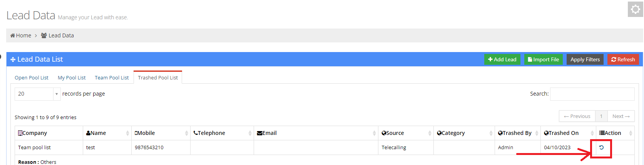Click the move icon beside Lead Data List
Viewport: 644px width, 165px height.
13,59
